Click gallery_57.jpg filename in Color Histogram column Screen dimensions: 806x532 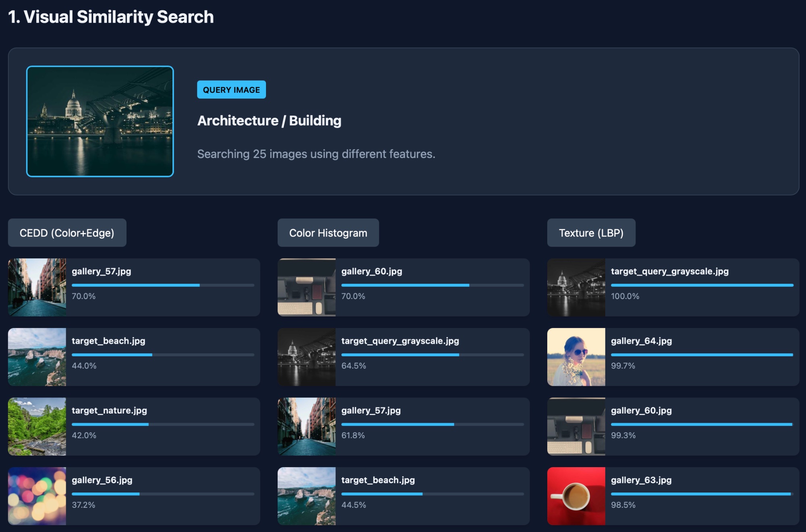pos(371,410)
